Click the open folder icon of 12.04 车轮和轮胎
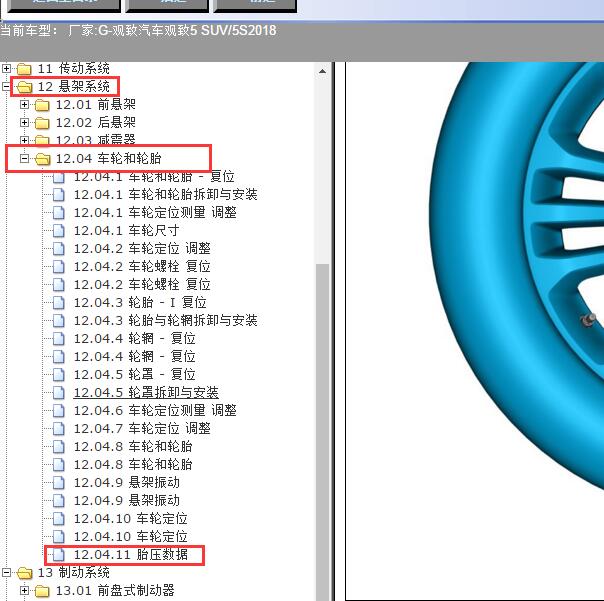 tap(42, 159)
